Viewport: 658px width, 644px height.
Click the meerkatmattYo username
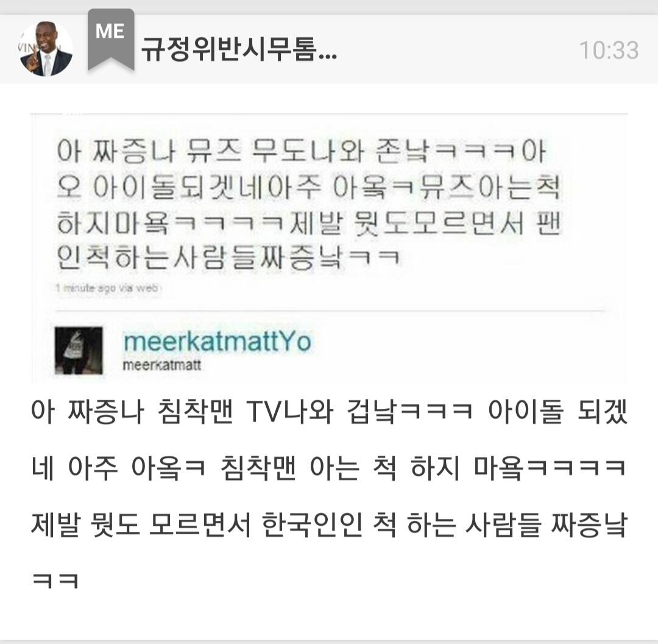coord(218,342)
